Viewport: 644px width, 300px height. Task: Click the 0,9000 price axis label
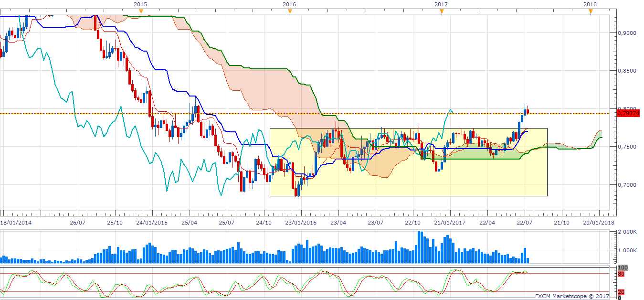[627, 33]
